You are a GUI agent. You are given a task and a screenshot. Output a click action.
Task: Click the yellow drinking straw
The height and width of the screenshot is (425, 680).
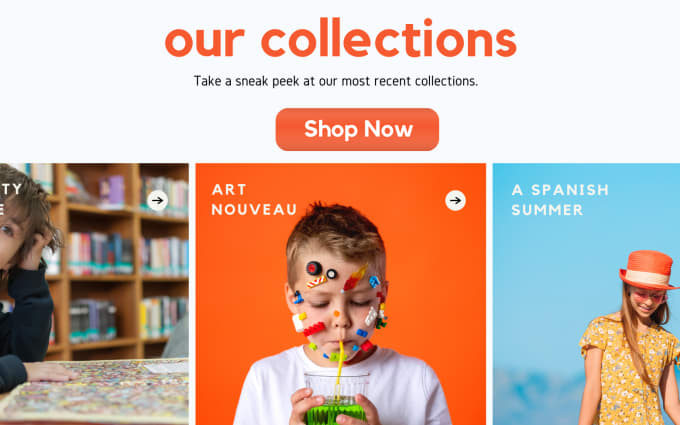[x=339, y=369]
